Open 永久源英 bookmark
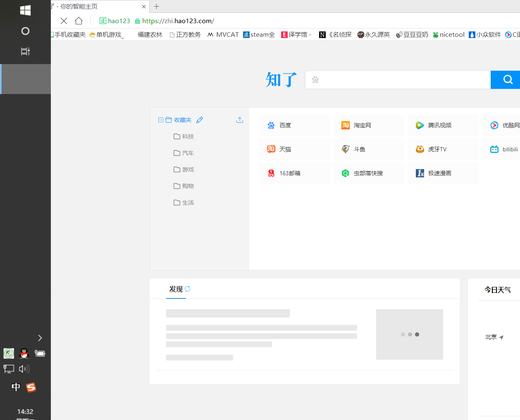520x420 pixels. 374,35
